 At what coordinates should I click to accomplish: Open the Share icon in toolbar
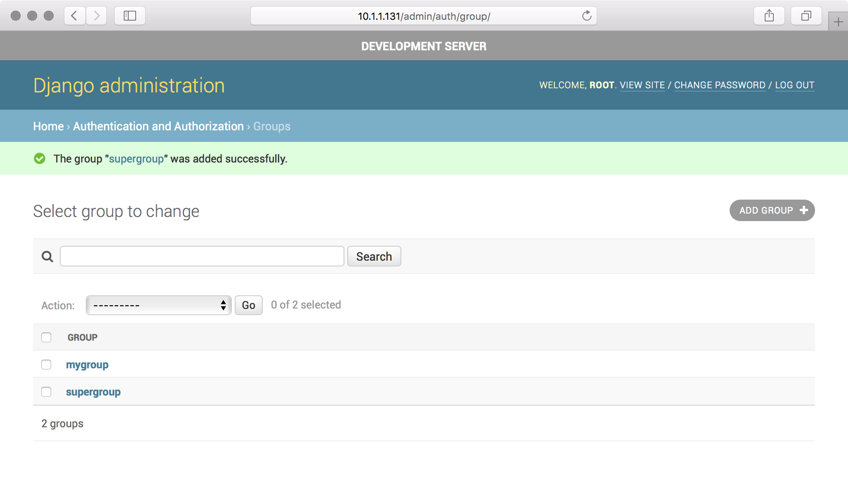(769, 16)
